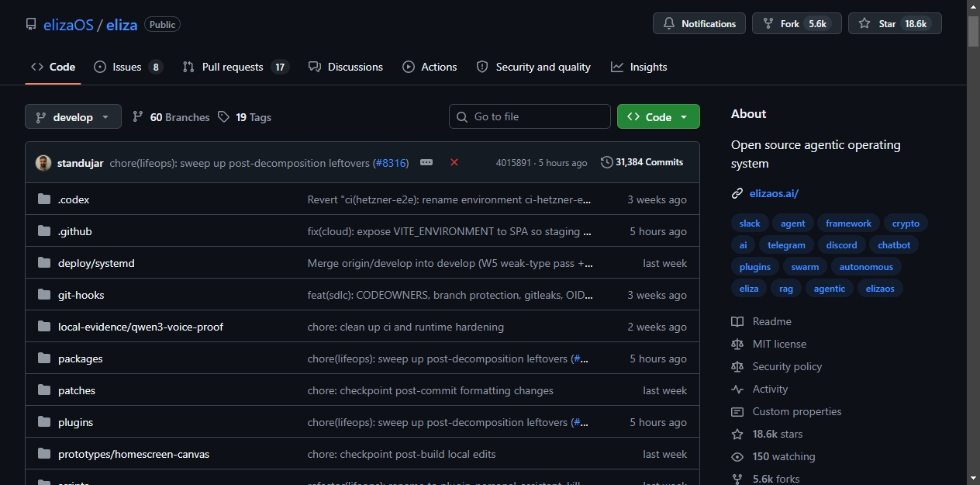This screenshot has width=980, height=485.
Task: Click the folder icon beside .codex
Action: coord(44,199)
